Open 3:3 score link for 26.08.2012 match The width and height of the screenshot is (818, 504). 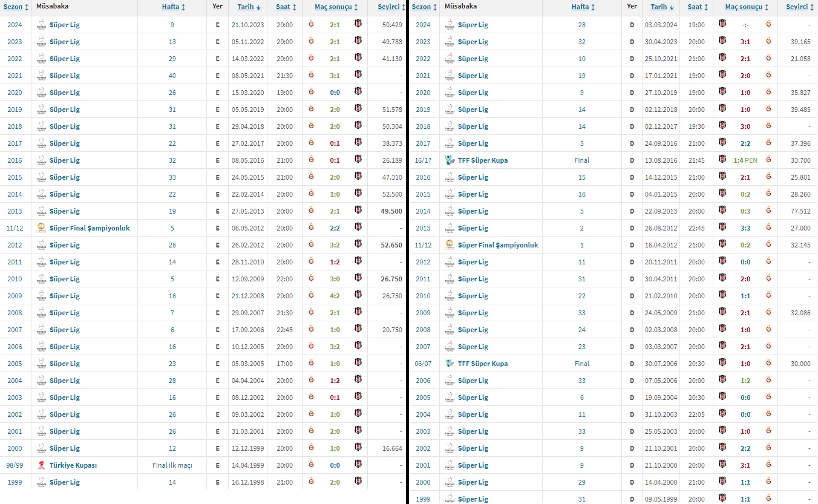click(x=745, y=228)
